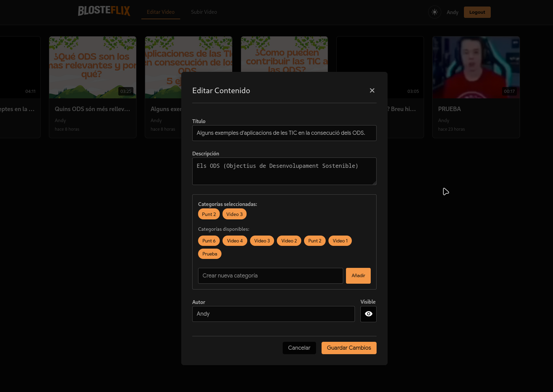Add available category Punt 6
This screenshot has width=553, height=392.
[209, 241]
